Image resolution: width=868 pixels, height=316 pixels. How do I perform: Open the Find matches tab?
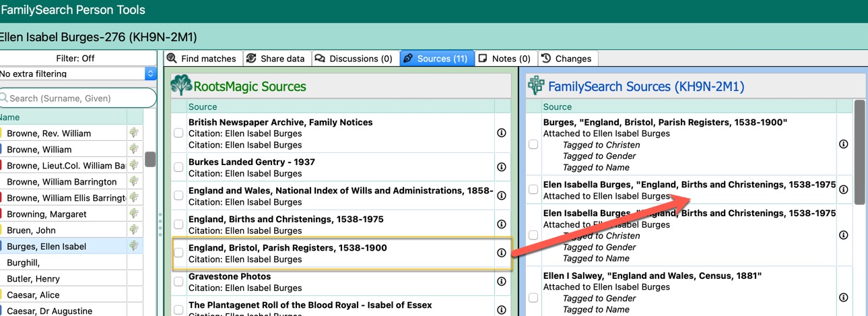201,59
